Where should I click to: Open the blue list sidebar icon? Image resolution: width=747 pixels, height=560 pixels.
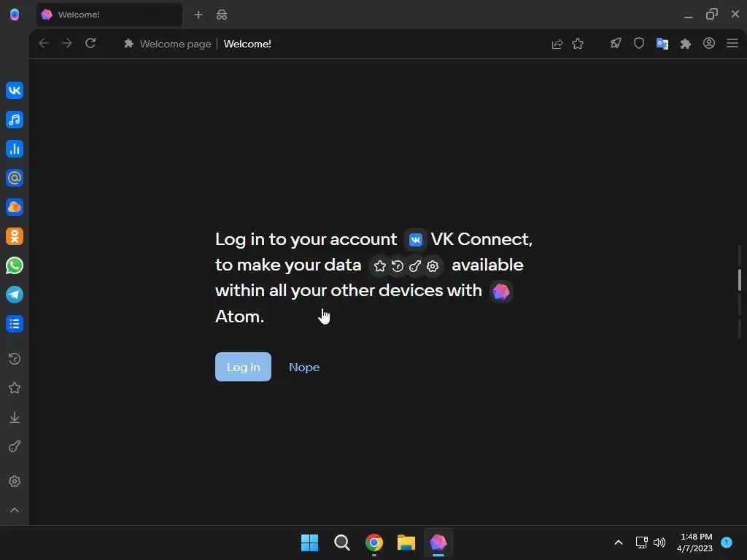(15, 324)
